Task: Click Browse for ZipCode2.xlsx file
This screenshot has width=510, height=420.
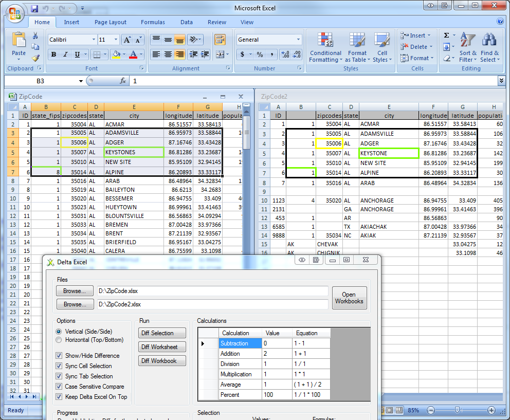Action: pos(75,304)
